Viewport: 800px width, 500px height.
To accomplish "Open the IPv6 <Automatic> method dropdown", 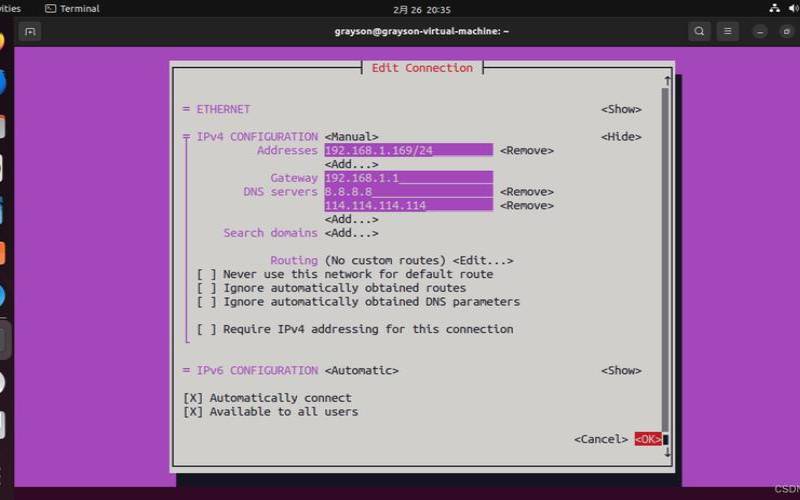I will click(x=361, y=371).
